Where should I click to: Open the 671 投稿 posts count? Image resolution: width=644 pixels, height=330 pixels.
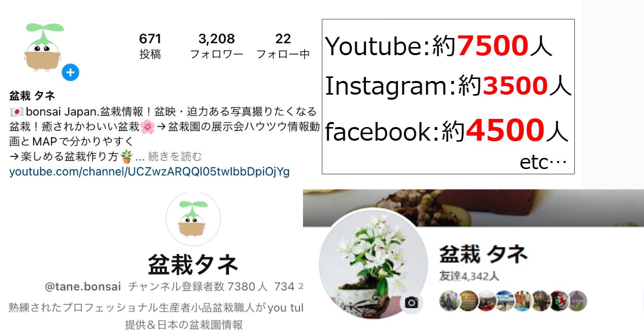pyautogui.click(x=150, y=47)
